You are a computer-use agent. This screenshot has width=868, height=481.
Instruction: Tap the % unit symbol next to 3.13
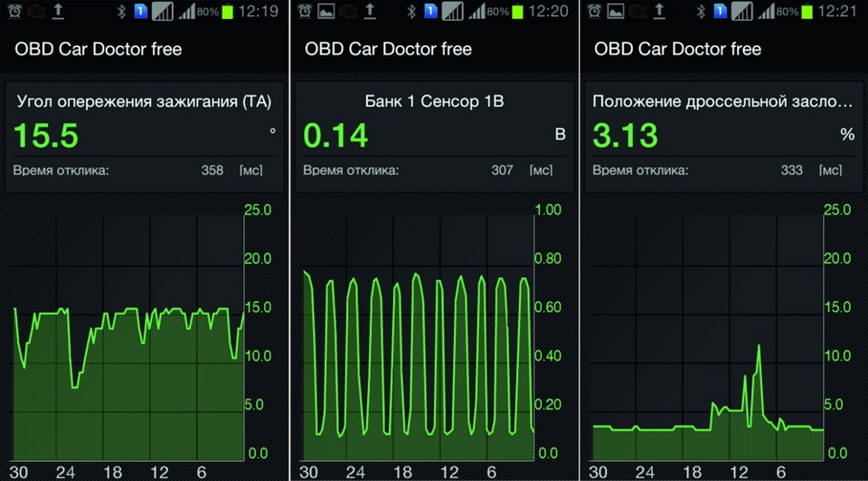tap(847, 135)
